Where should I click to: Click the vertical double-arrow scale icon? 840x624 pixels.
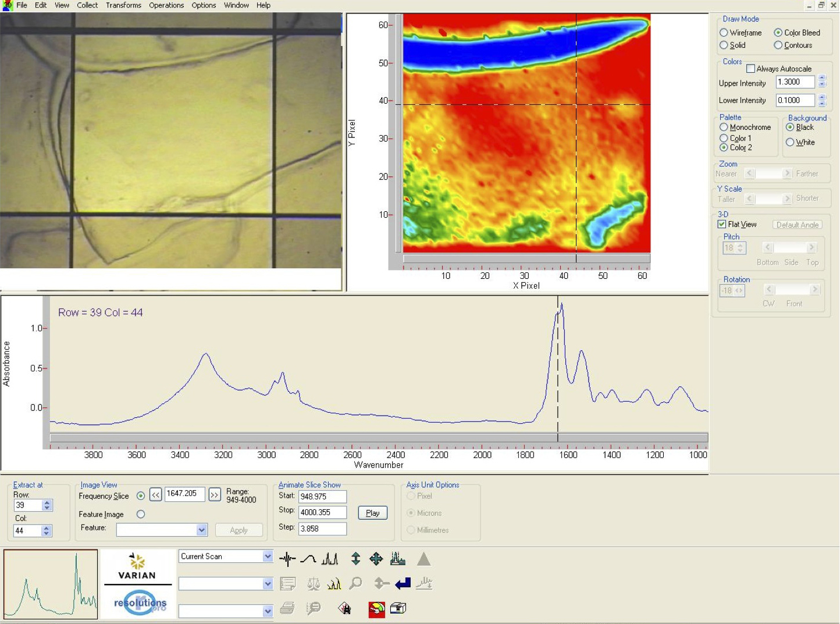355,559
